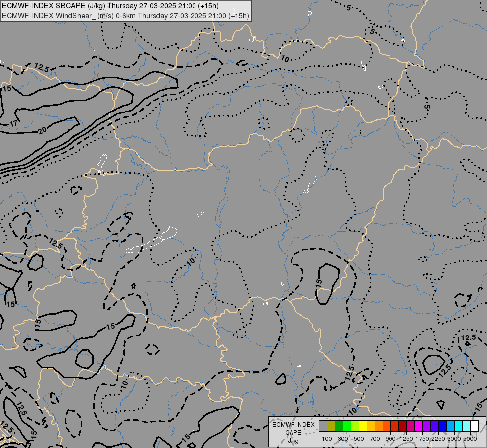The height and width of the screenshot is (448, 487).
Task: Click the dark red CAPE legend swatch
Action: [402, 426]
